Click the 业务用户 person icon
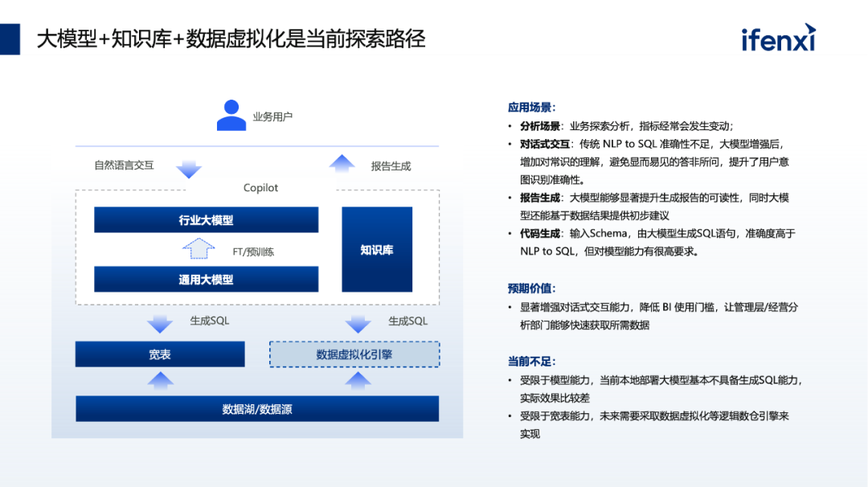868x487 pixels. [x=231, y=115]
